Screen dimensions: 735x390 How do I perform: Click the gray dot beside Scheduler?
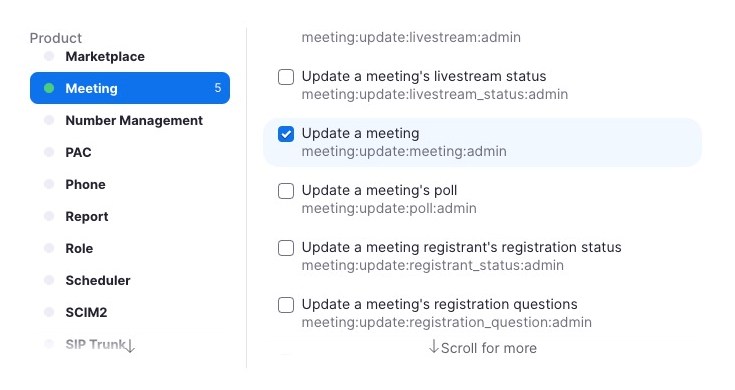tap(49, 280)
